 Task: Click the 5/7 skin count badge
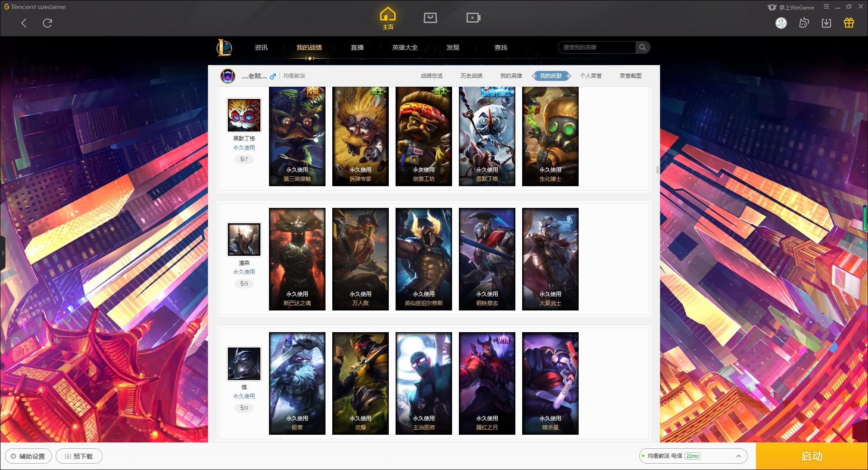(244, 159)
